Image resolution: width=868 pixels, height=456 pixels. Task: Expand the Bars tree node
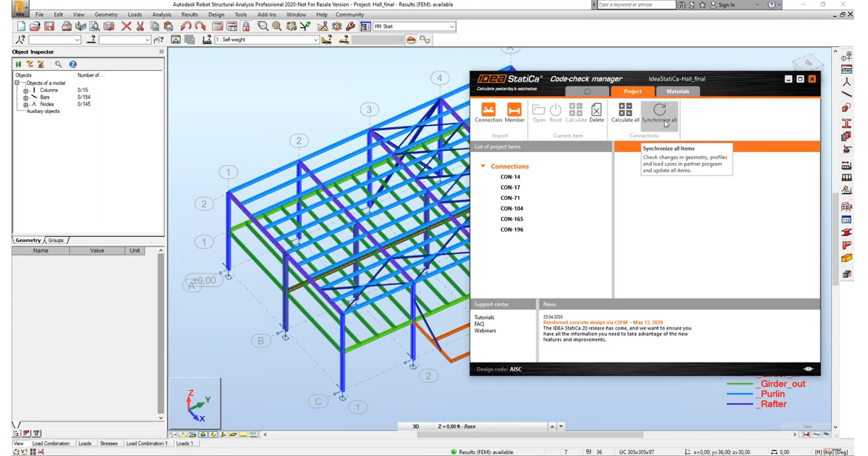pos(25,97)
